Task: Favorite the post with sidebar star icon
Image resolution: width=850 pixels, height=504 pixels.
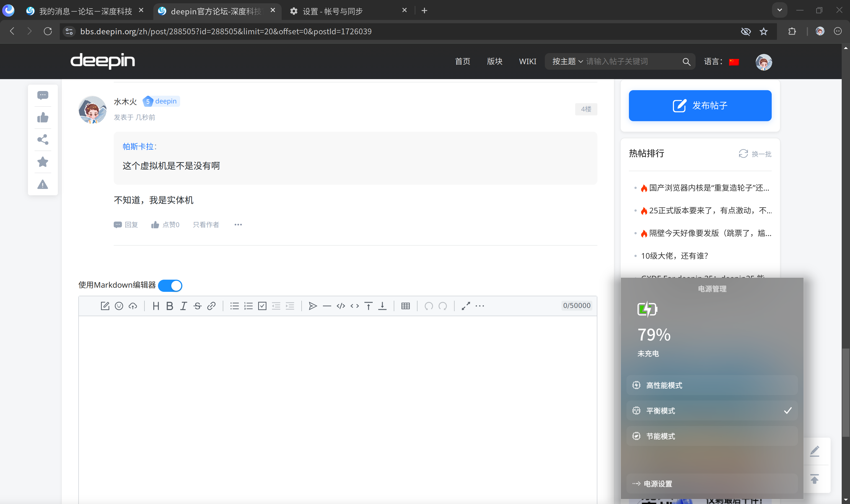Action: 43,162
